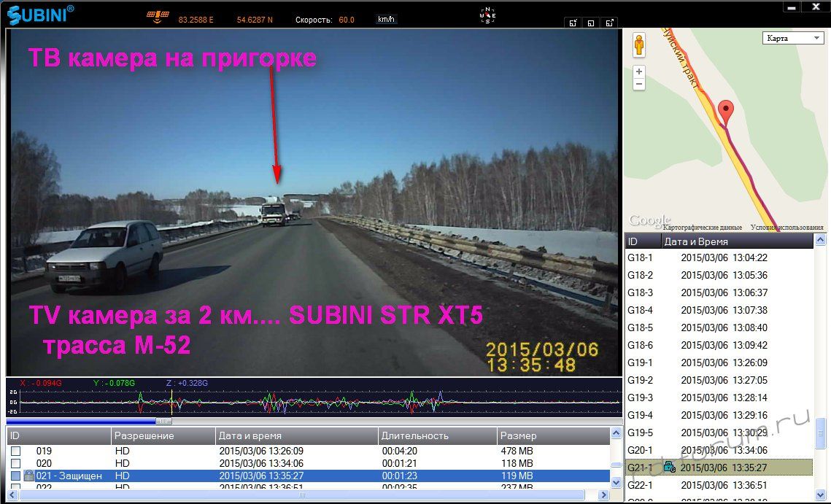
Task: Click the G-sensor graph timeline
Action: coord(314,401)
